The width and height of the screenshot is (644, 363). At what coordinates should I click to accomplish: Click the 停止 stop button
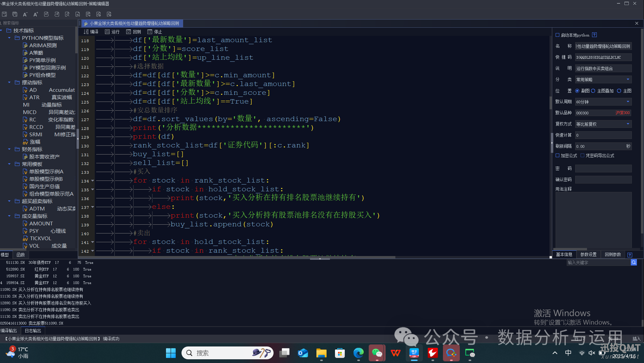tap(155, 32)
